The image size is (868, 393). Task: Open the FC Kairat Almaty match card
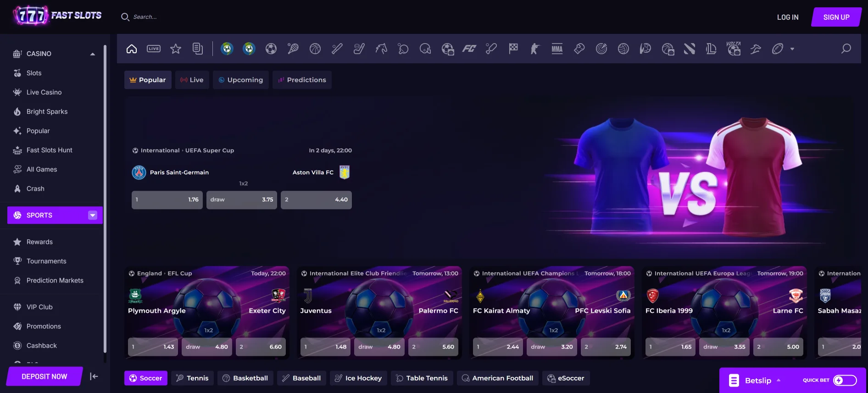click(552, 312)
